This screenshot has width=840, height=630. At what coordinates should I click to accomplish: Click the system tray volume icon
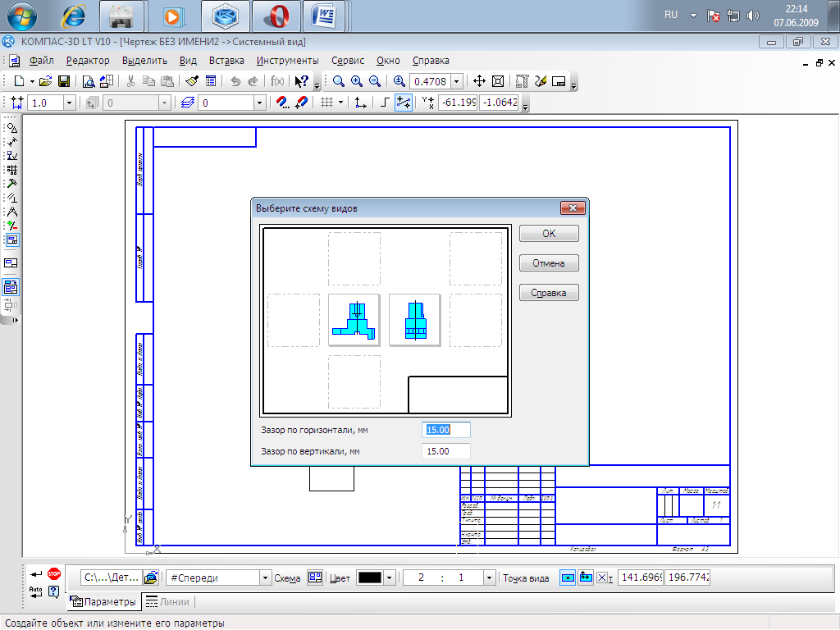pyautogui.click(x=753, y=16)
